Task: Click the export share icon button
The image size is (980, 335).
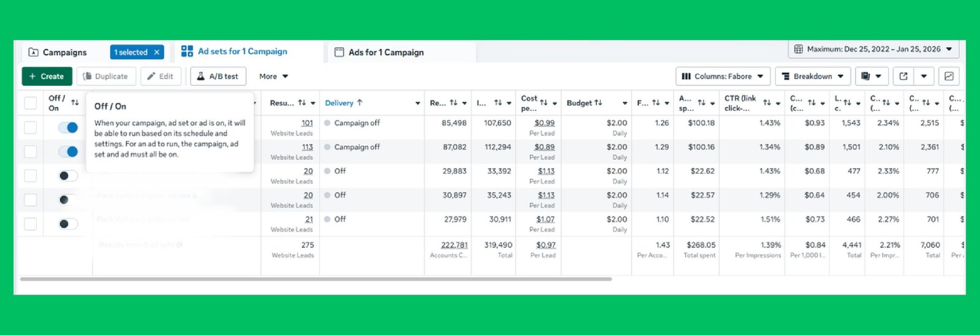Action: [x=903, y=77]
